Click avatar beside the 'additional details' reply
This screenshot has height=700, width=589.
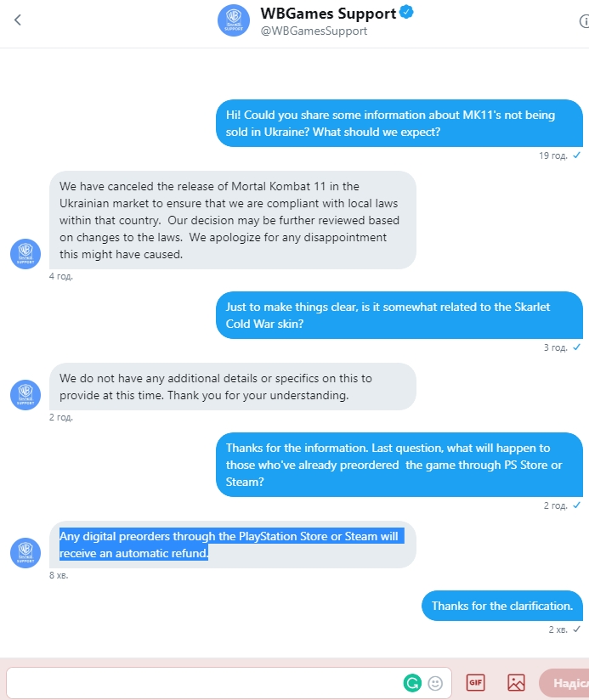pyautogui.click(x=25, y=395)
